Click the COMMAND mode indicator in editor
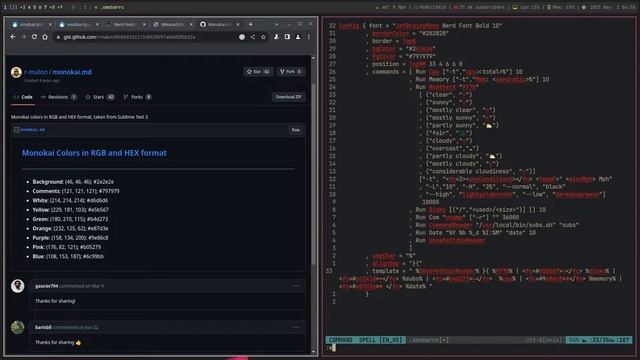Image resolution: width=640 pixels, height=360 pixels. click(x=340, y=340)
